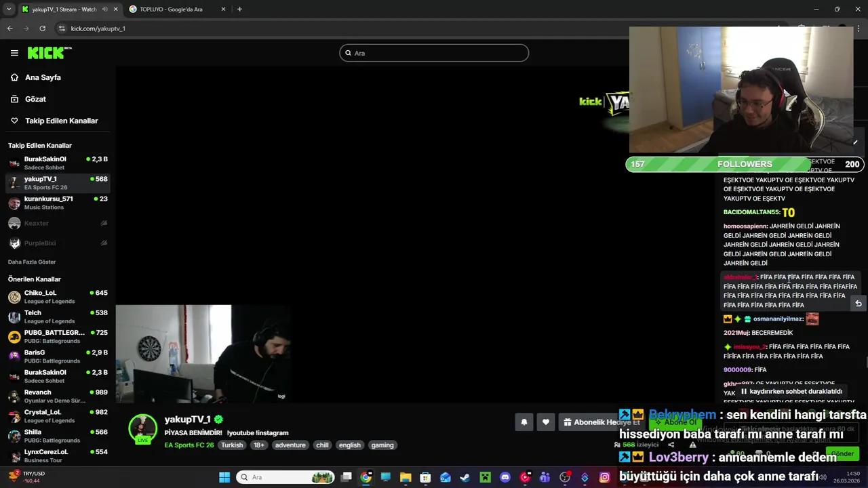Screen dimensions: 868x488
Task: Open offline Keaxter channel
Action: coord(58,223)
